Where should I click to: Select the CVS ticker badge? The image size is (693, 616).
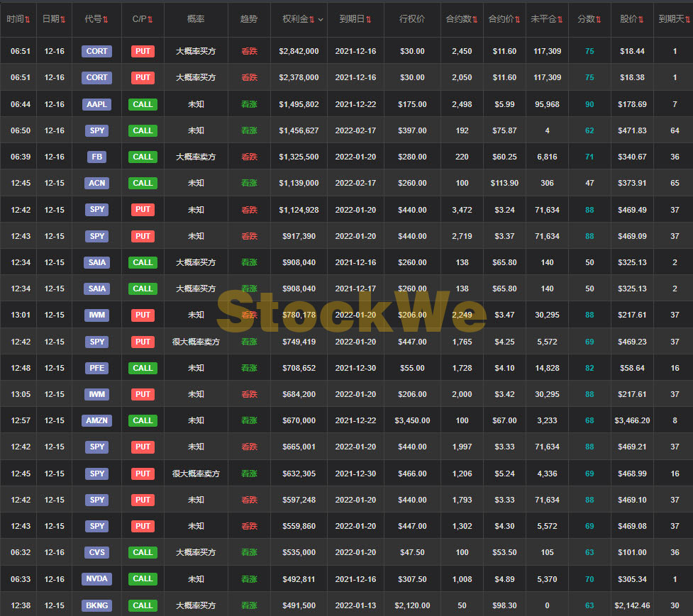coord(96,552)
